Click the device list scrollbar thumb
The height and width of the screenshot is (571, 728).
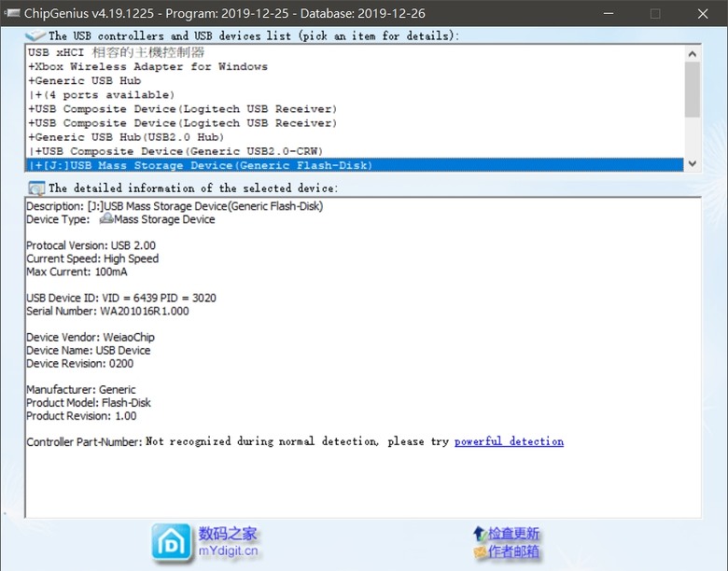pyautogui.click(x=693, y=90)
